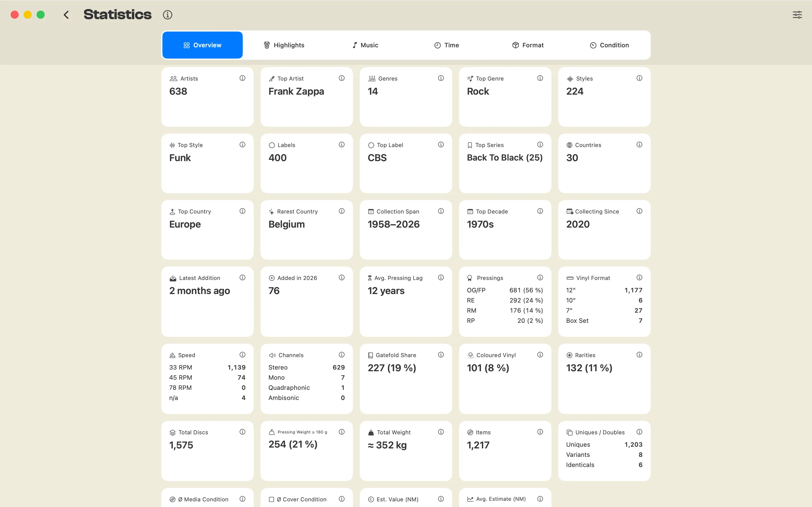Select the Overview tab
The height and width of the screenshot is (507, 812).
tap(202, 45)
